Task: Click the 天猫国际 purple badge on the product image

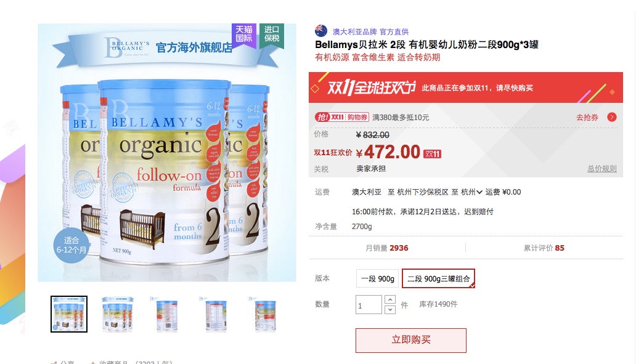Action: coord(244,34)
